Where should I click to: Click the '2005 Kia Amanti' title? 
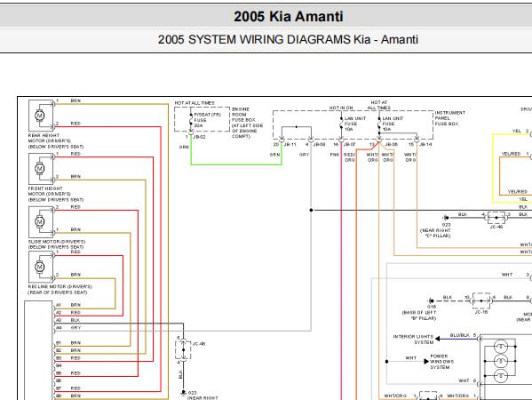[289, 16]
